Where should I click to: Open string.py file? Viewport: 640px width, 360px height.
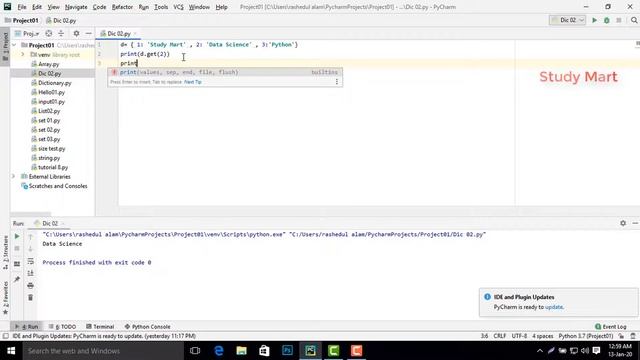46,158
